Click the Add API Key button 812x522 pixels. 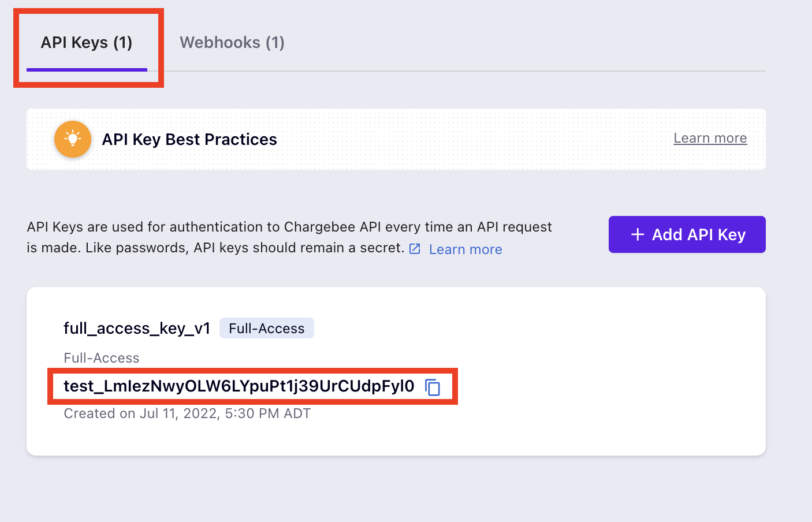click(687, 234)
